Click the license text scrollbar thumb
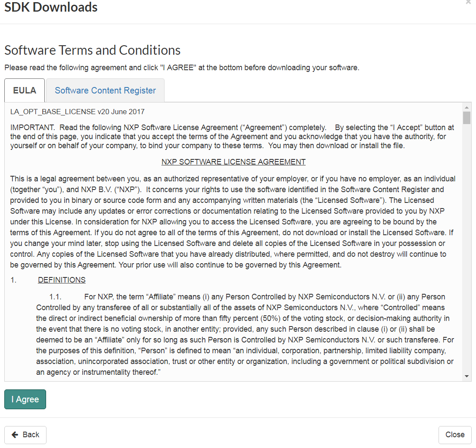476x448 pixels. tap(467, 118)
